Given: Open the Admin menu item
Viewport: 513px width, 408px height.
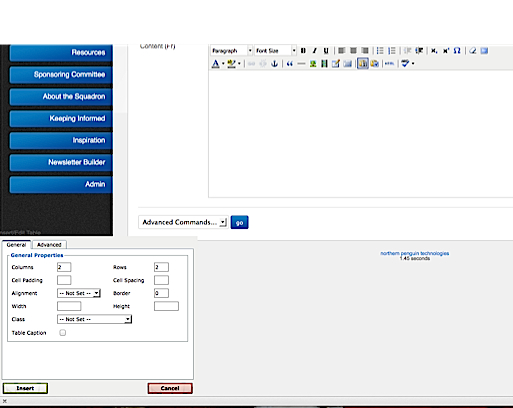Looking at the screenshot, I should click(x=61, y=184).
